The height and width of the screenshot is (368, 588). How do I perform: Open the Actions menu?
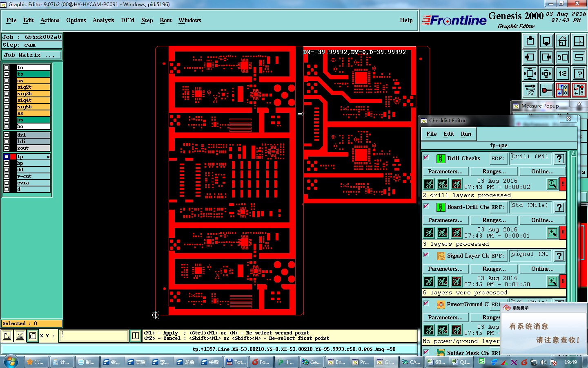tap(50, 20)
